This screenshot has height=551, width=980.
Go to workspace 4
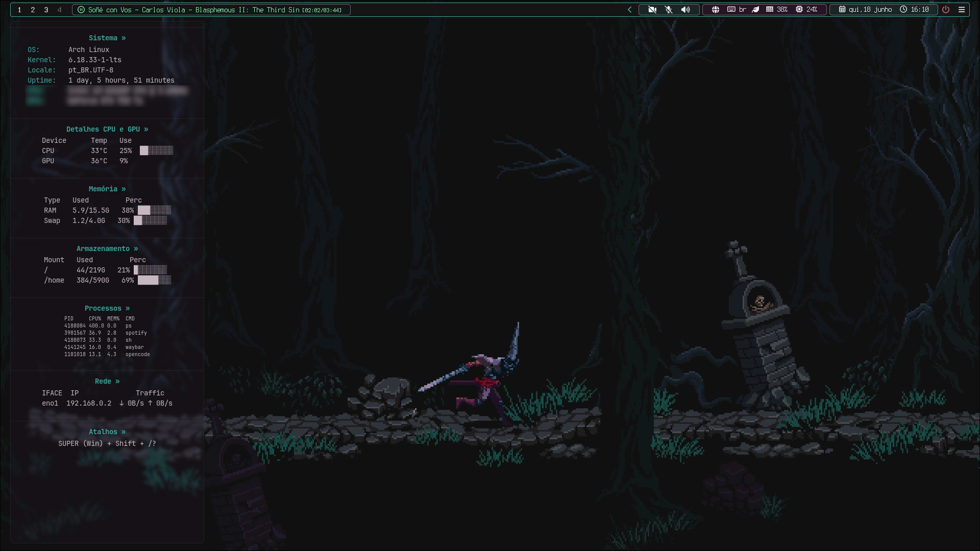59,10
